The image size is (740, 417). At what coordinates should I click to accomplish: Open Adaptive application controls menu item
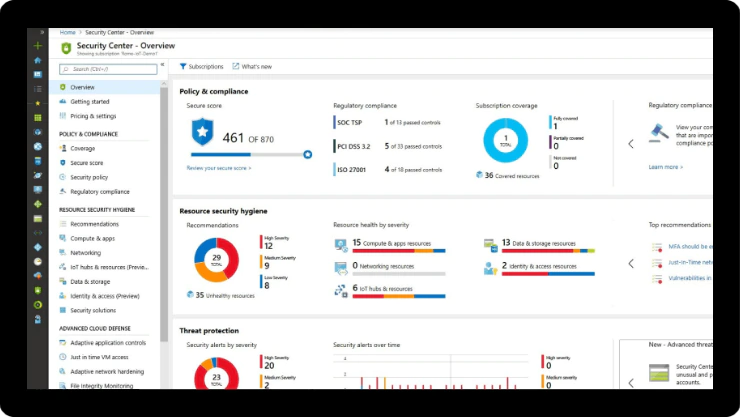(x=108, y=343)
